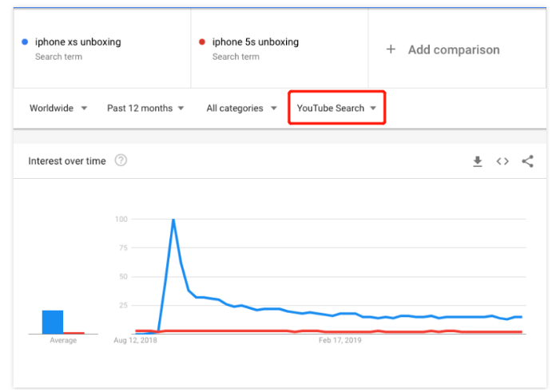The height and width of the screenshot is (392, 552).
Task: Click the embed code icon
Action: coord(502,161)
